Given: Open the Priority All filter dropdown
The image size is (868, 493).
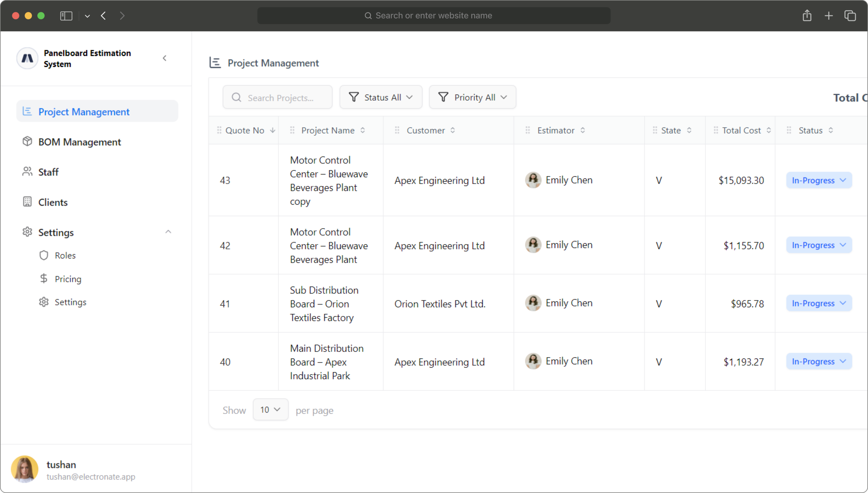Looking at the screenshot, I should (x=472, y=97).
